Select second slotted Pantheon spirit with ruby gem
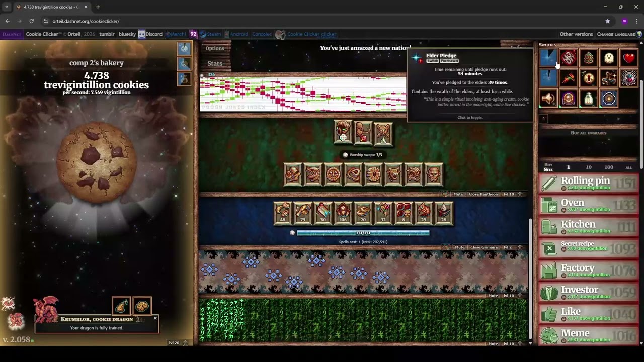Viewport: 644px width, 362px height. 363,133
